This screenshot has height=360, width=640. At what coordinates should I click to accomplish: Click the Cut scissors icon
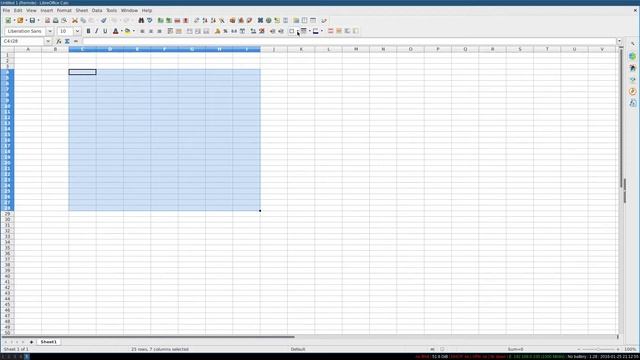point(75,20)
